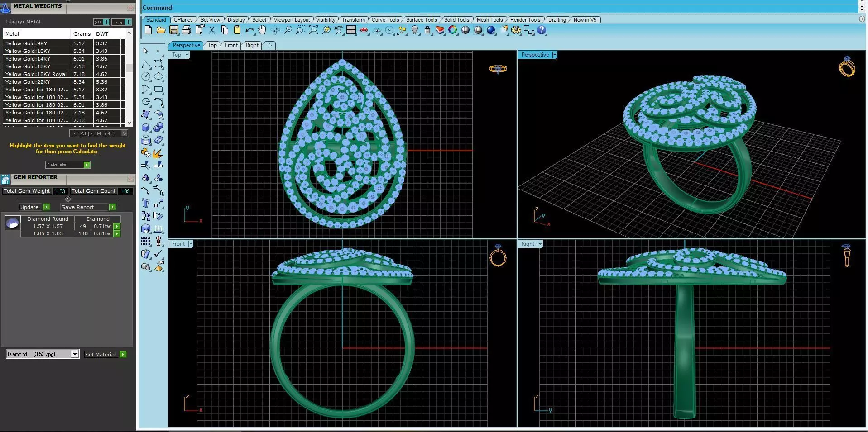The height and width of the screenshot is (432, 868).
Task: Click the color wheel icon
Action: [x=453, y=30]
